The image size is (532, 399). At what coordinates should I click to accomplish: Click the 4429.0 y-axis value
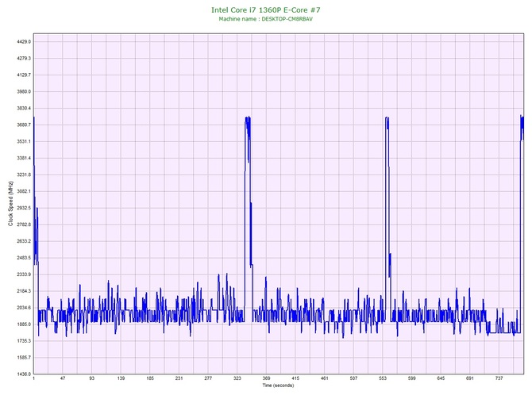[24, 42]
